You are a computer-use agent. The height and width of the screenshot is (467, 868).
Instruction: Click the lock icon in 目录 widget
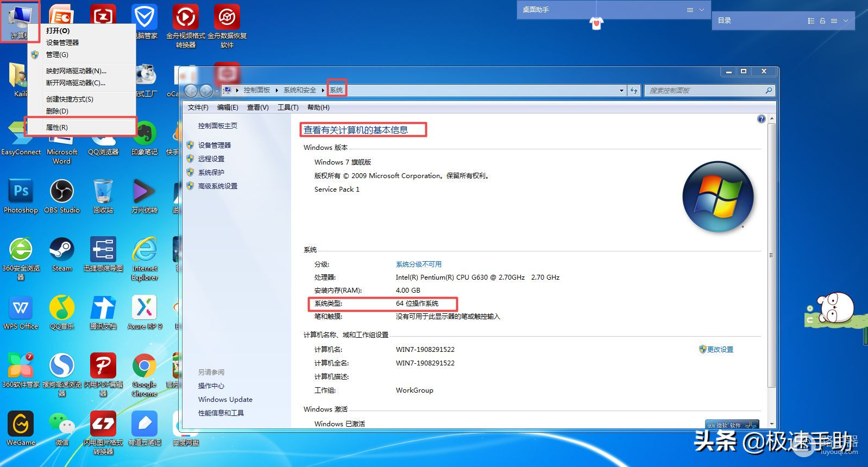pos(822,21)
